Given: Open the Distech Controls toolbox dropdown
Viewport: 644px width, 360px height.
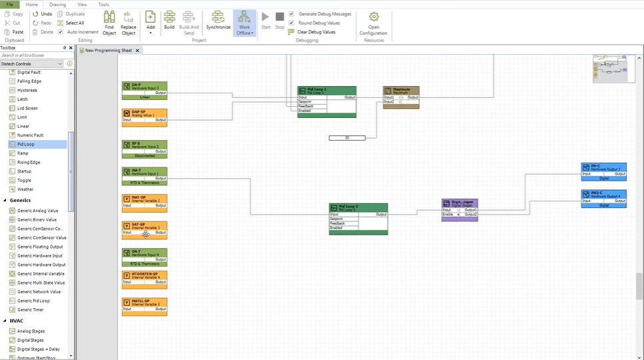Looking at the screenshot, I should [31, 63].
